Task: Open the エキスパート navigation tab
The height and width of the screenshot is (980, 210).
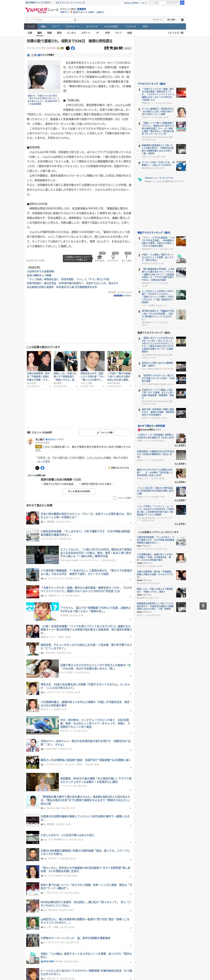Action: [x=72, y=27]
